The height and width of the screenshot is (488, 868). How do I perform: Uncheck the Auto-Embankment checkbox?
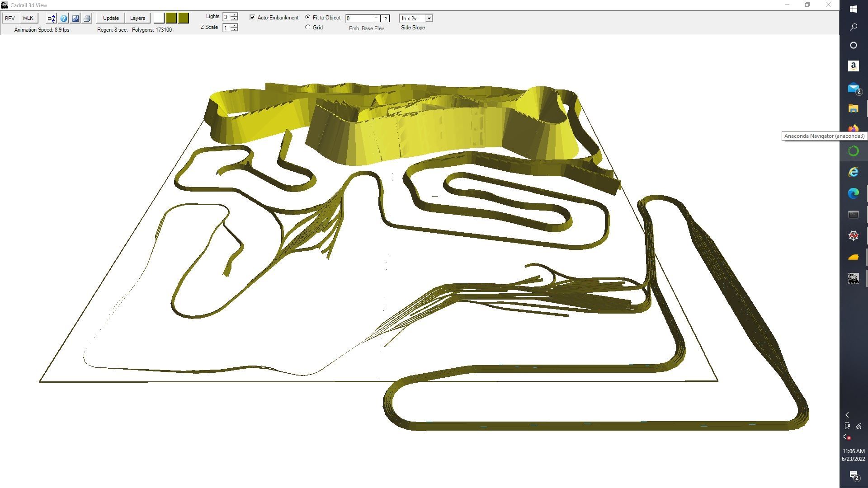click(252, 18)
